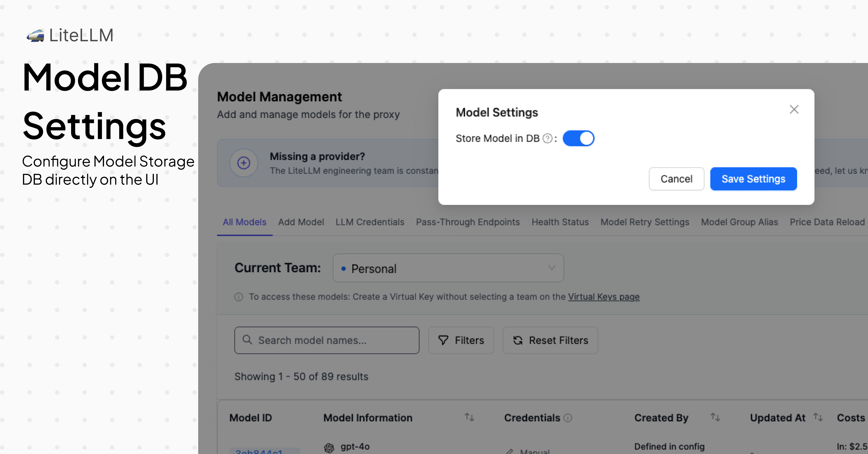Image resolution: width=868 pixels, height=454 pixels.
Task: Close the Model Settings dialog
Action: (x=794, y=109)
